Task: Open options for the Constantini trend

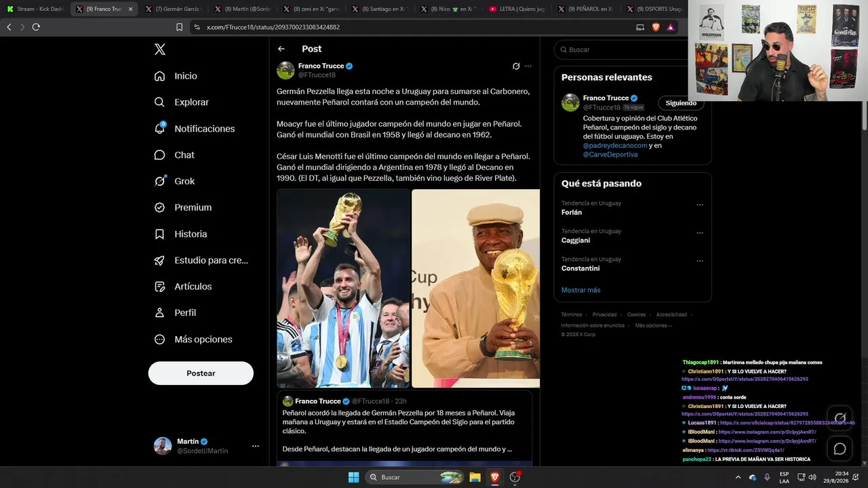Action: click(x=700, y=261)
